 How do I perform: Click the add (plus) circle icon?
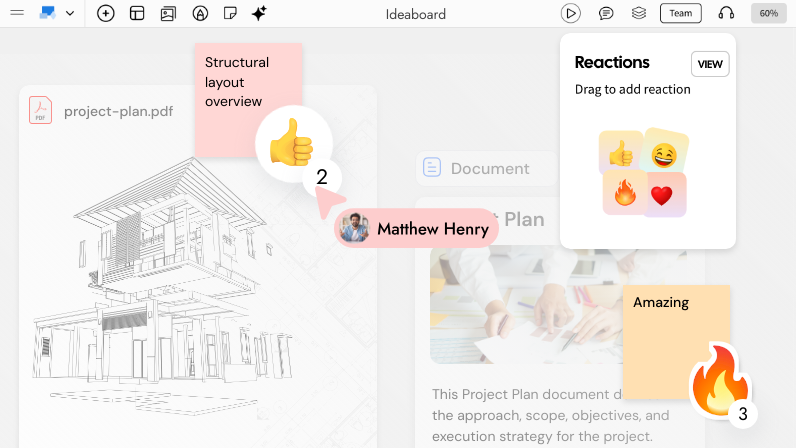[106, 13]
